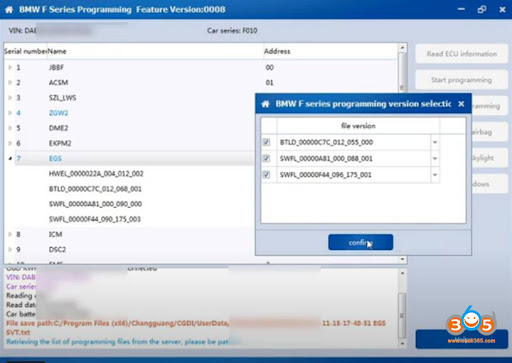Expand the ACSM module row

(10, 82)
